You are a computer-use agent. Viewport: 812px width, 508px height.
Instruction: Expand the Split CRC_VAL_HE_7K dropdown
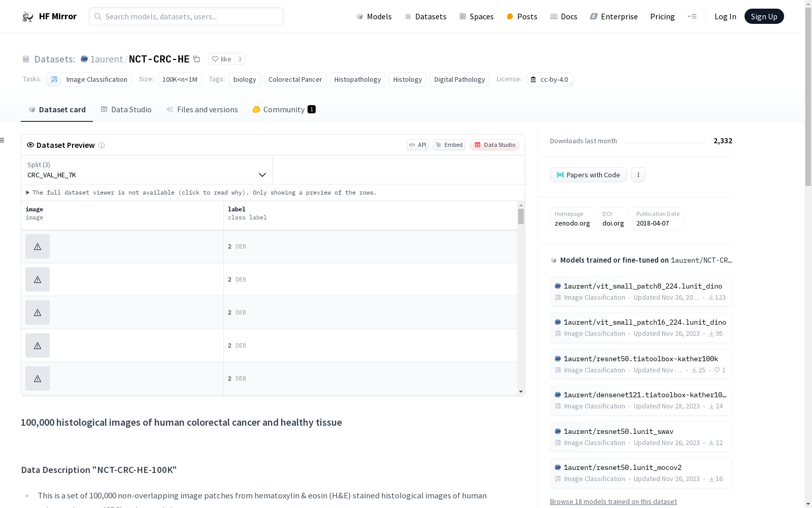coord(147,170)
